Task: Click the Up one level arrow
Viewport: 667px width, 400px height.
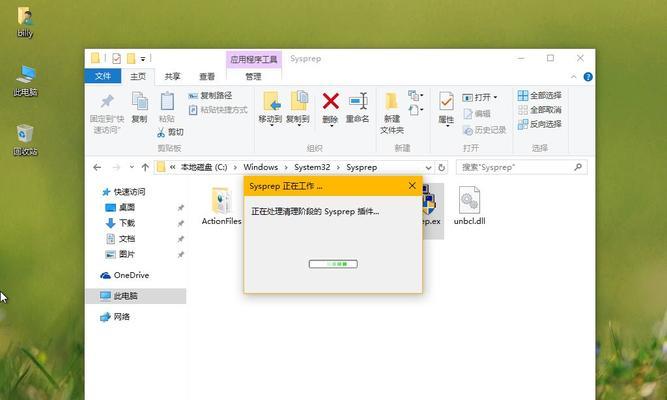Action: (145, 167)
